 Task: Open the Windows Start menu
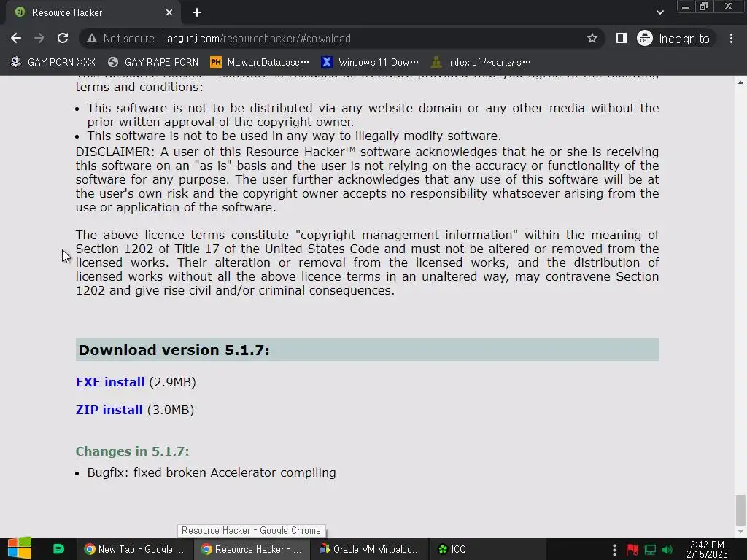click(x=20, y=549)
